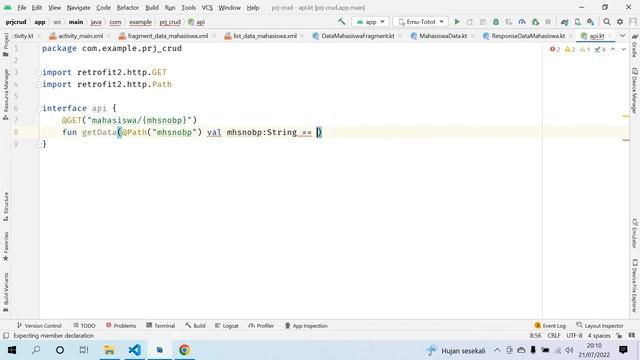
Task: Open the Gradle side panel
Action: click(x=635, y=45)
